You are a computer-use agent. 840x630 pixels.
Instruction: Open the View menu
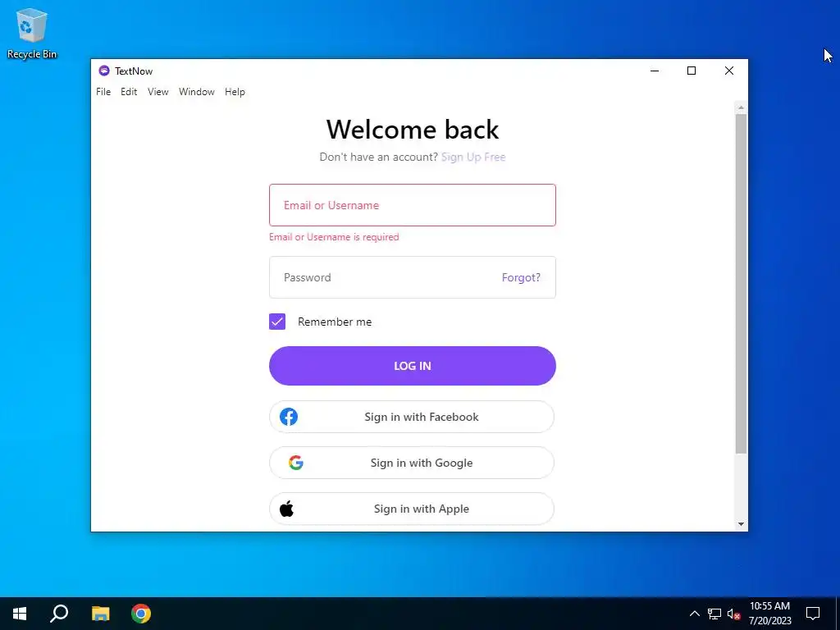158,92
